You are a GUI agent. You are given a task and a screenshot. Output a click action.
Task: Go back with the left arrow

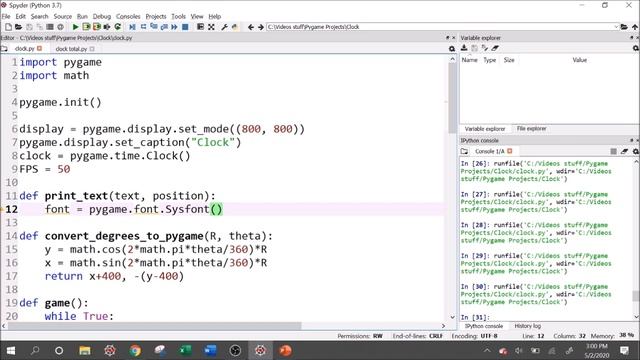tap(251, 27)
